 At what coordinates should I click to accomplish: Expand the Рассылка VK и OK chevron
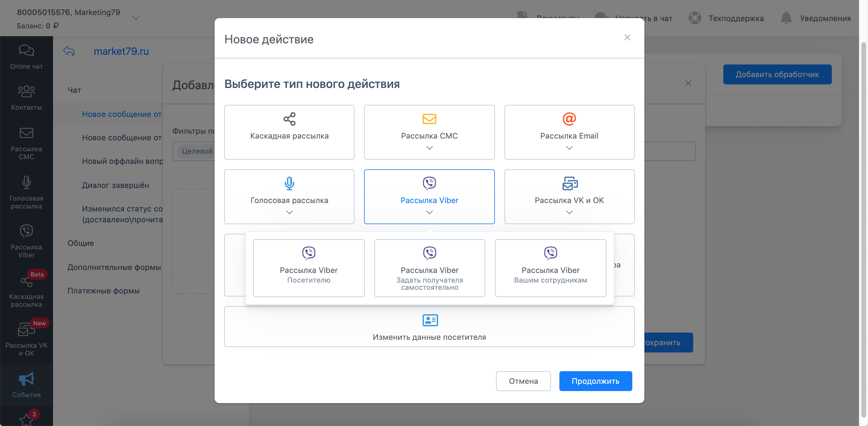point(569,212)
